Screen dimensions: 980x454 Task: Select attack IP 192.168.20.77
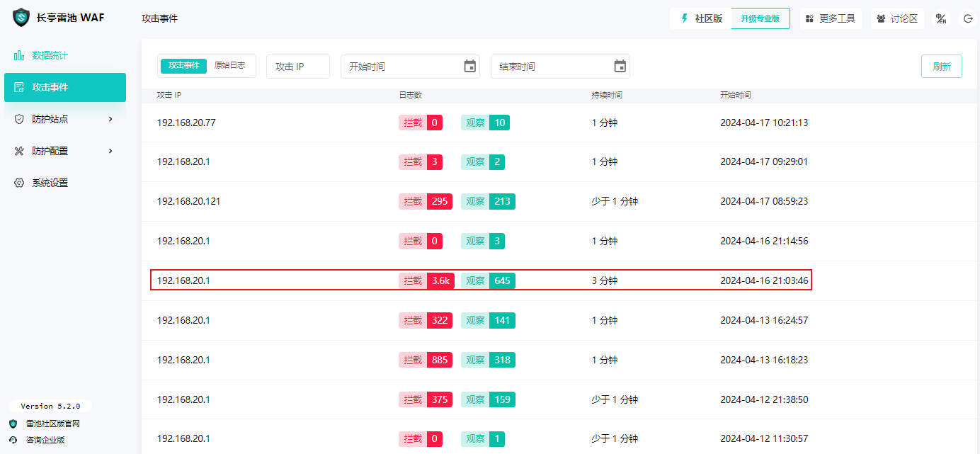click(186, 123)
